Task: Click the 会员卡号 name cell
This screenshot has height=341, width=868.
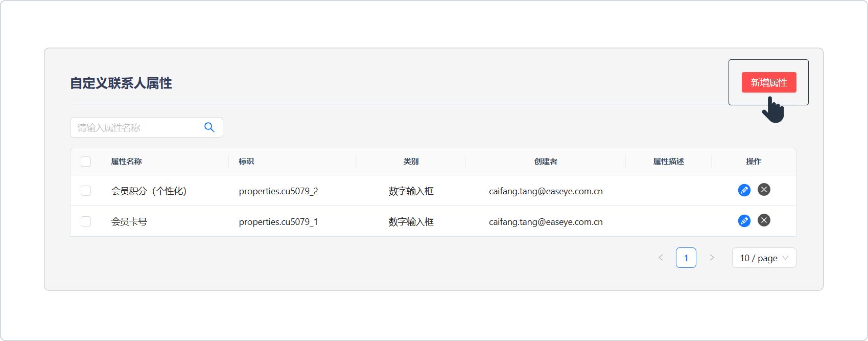Action: tap(129, 222)
